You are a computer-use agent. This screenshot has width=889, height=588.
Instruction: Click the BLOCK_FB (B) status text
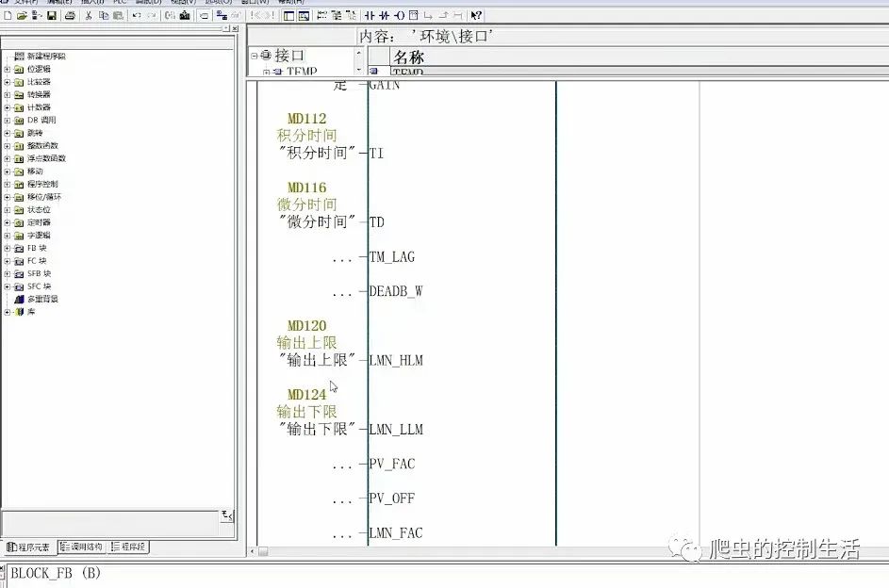tap(56, 573)
